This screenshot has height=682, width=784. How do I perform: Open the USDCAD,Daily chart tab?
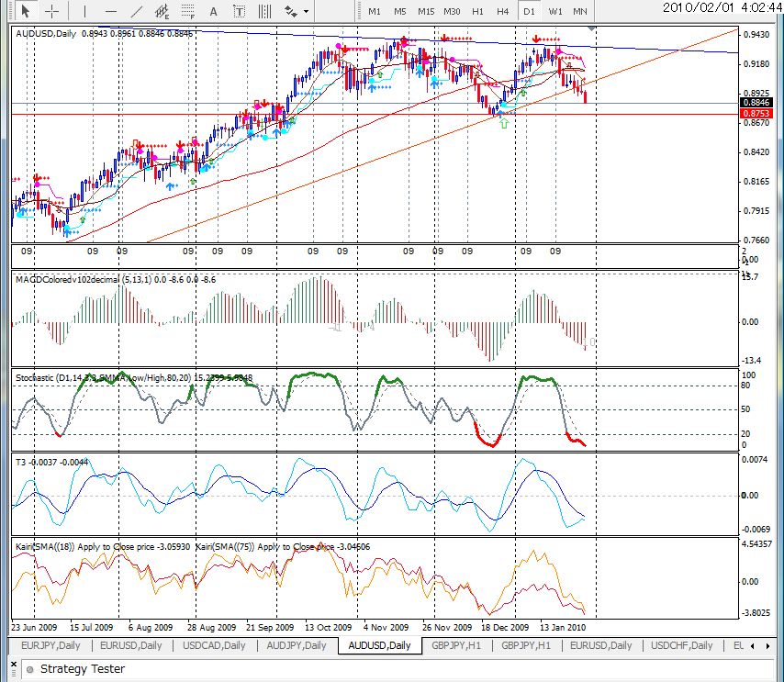coord(214,645)
